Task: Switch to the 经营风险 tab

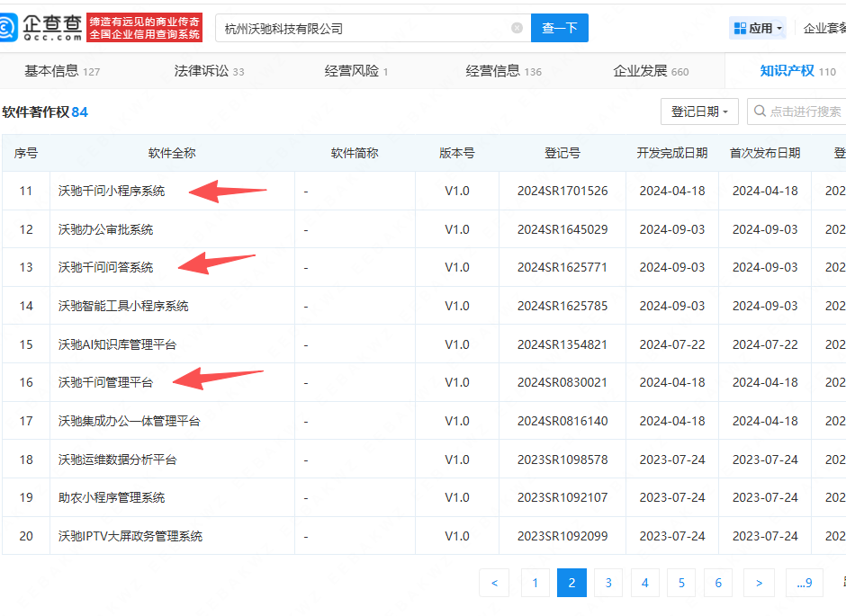Action: 356,71
